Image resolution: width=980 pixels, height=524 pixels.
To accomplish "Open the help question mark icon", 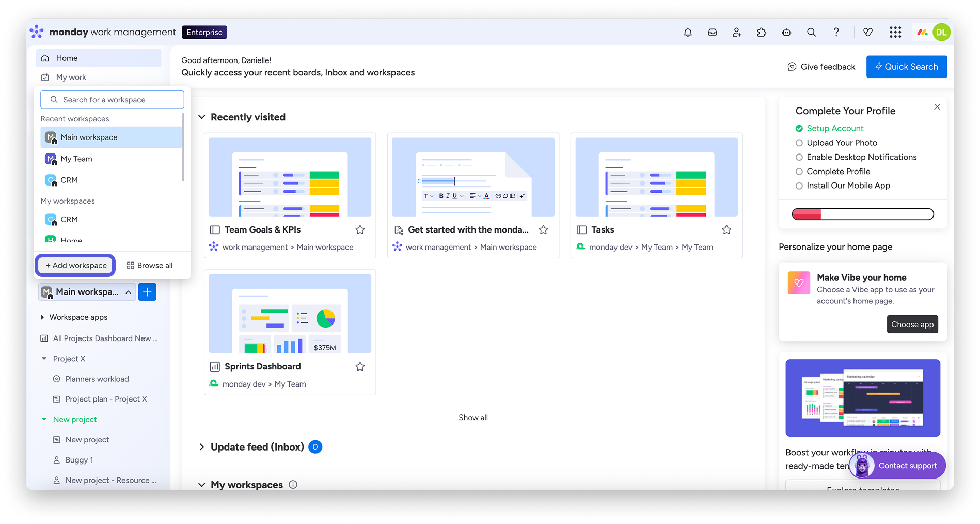I will pyautogui.click(x=836, y=33).
